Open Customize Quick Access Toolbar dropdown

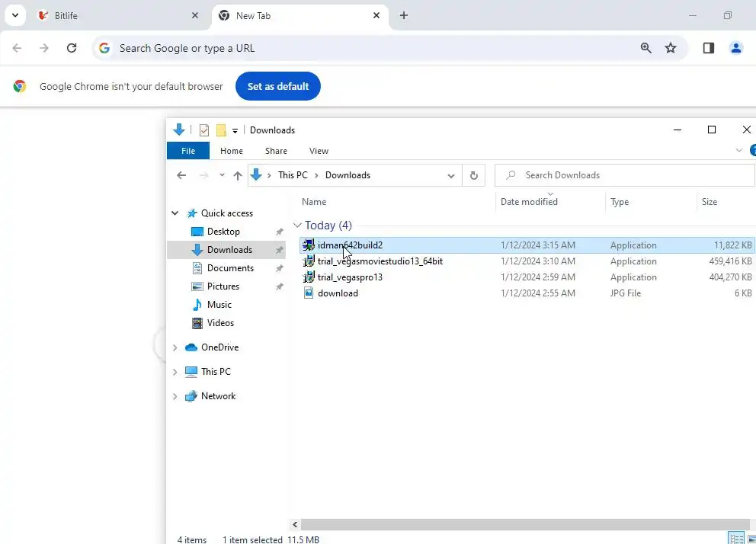pyautogui.click(x=235, y=130)
